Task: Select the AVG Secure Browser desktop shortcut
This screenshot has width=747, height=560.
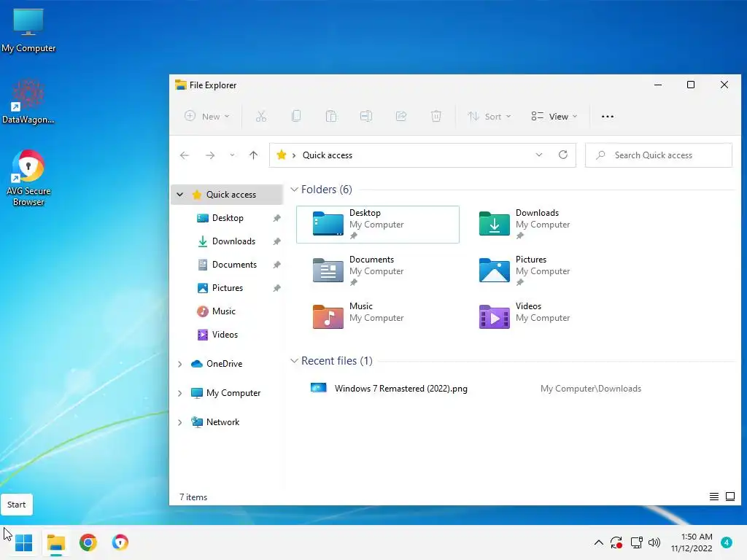Action: click(x=28, y=178)
